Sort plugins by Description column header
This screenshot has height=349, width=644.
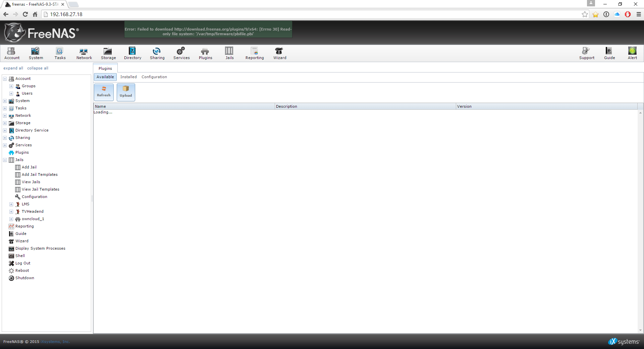(365, 106)
